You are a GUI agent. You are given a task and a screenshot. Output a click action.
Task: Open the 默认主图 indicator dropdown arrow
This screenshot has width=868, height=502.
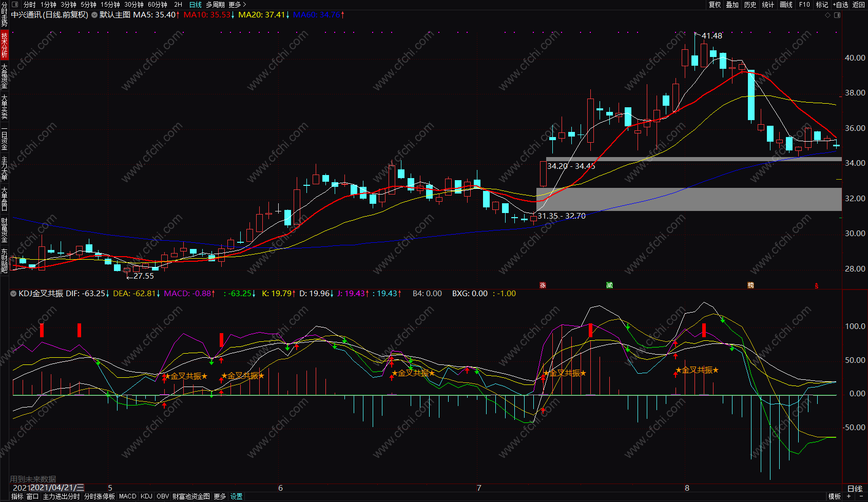pos(94,15)
